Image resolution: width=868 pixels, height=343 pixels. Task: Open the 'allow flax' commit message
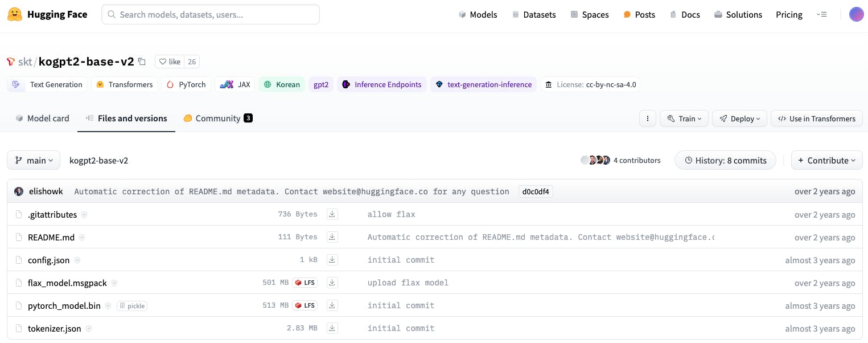392,214
